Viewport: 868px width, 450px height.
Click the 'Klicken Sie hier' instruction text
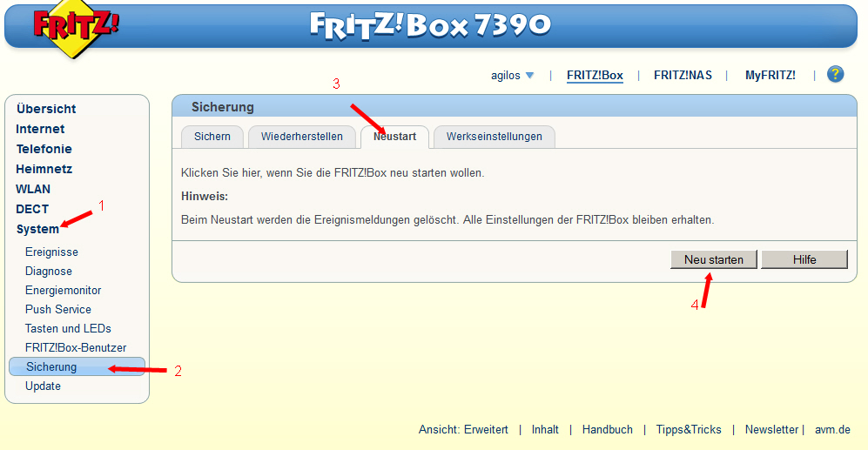(x=333, y=172)
